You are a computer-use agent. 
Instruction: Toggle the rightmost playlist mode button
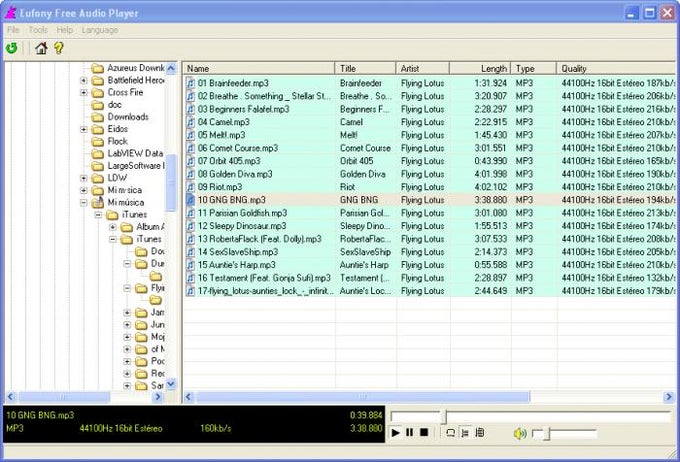tap(479, 433)
